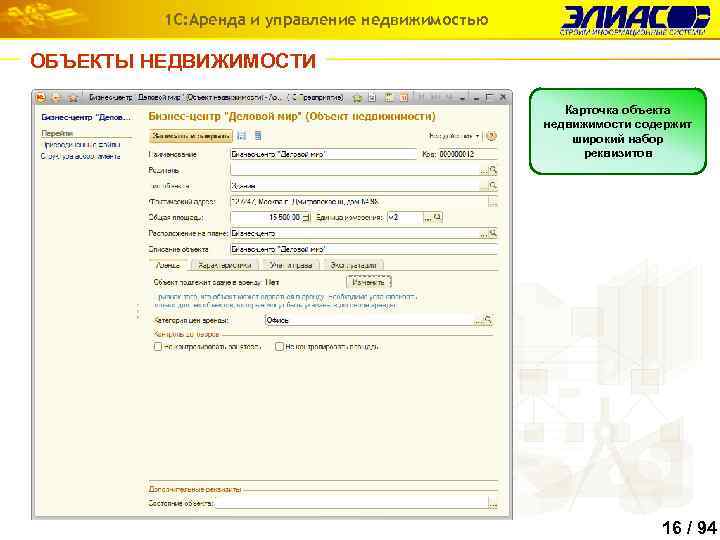
Task: Click ellipsis button of Категория цен аренды
Action: point(479,320)
